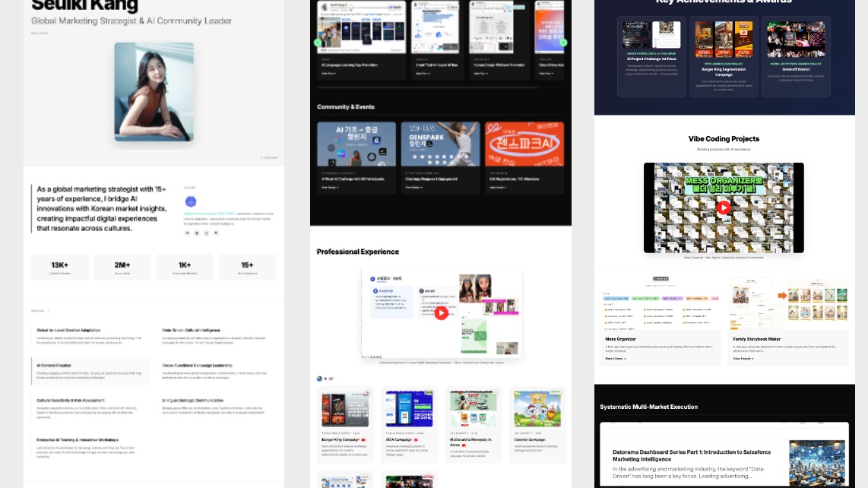Click the green next arrow on the carousel
The image size is (868, 488).
(563, 43)
